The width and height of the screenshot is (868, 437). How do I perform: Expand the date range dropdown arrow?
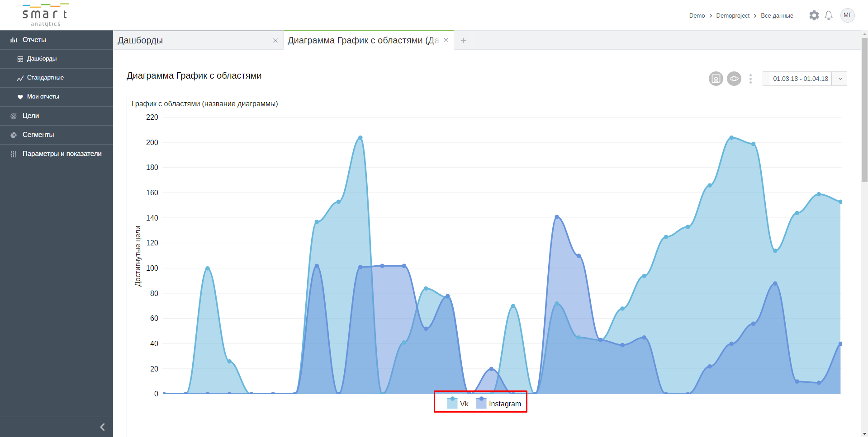point(840,79)
